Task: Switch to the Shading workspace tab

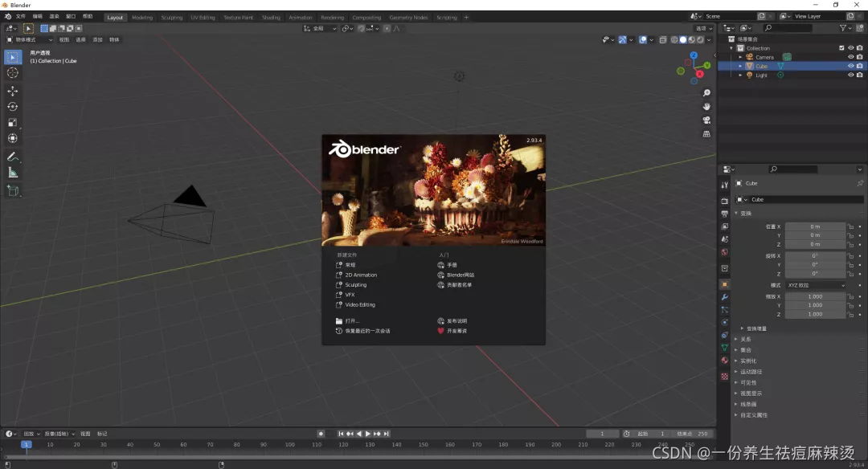Action: (x=271, y=17)
